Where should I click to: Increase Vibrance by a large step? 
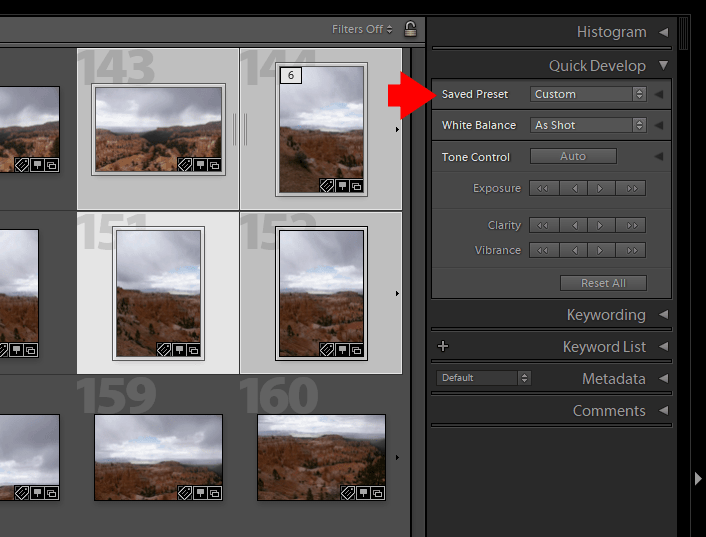631,250
